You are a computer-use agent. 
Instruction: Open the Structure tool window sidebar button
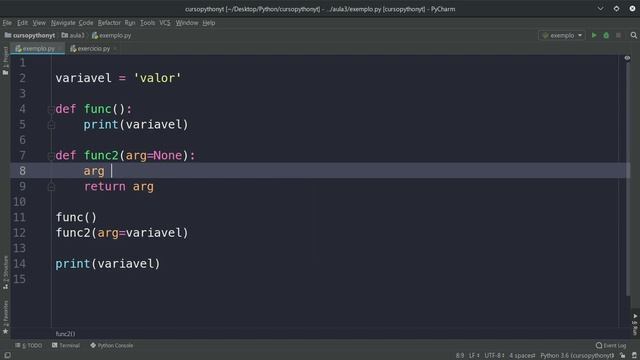point(5,272)
